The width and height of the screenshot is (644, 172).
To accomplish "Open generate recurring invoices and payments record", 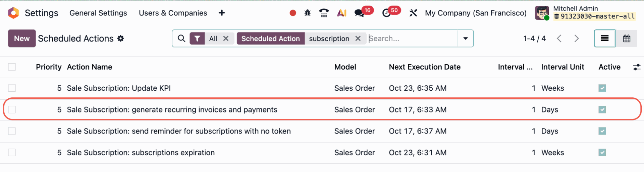I will point(172,110).
